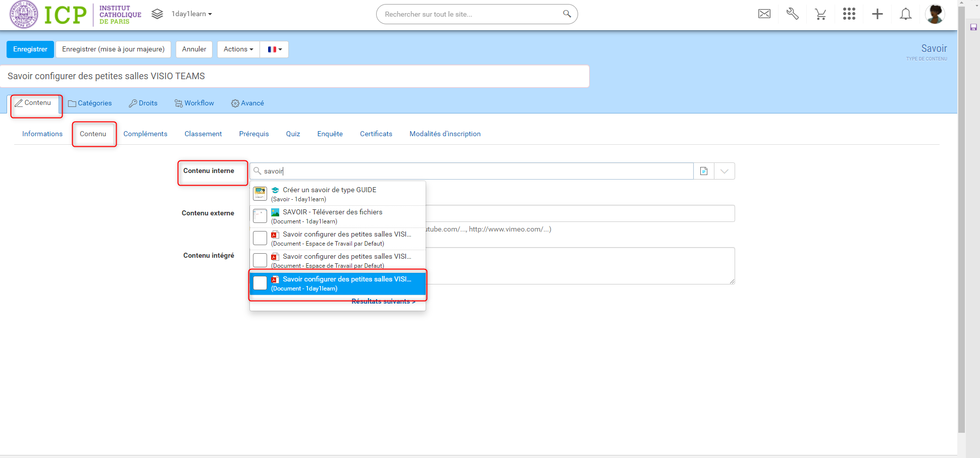Click the plus add icon
The image size is (980, 458).
tap(877, 14)
